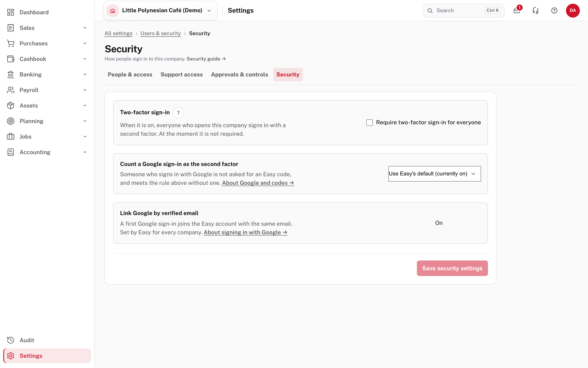This screenshot has height=368, width=588.
Task: Open the help question-mark icon in header
Action: (554, 10)
